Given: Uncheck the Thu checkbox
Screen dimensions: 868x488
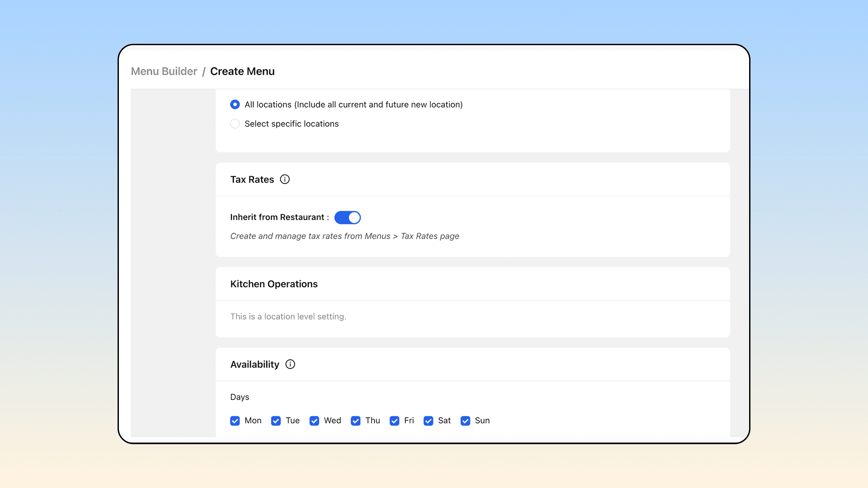Looking at the screenshot, I should pos(356,421).
